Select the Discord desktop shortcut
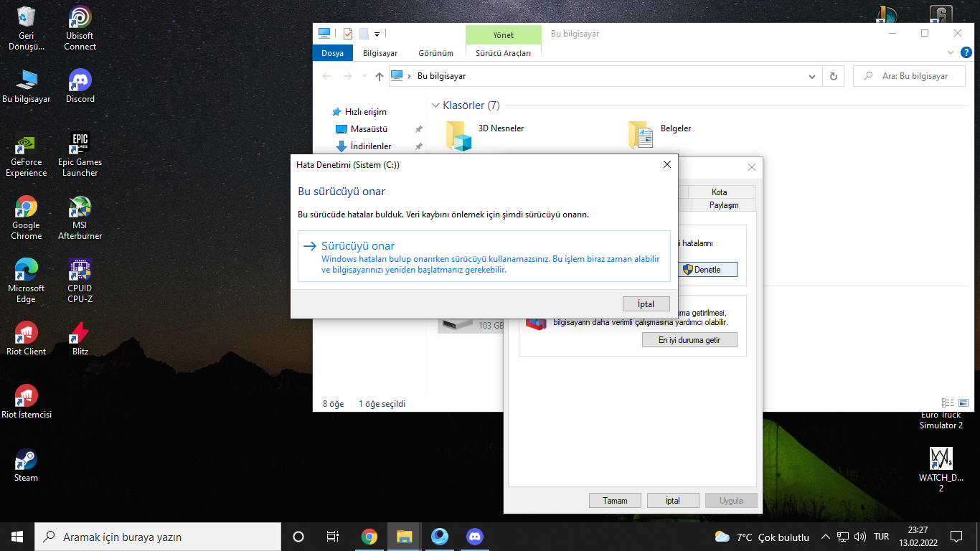The height and width of the screenshot is (551, 980). coord(80,87)
